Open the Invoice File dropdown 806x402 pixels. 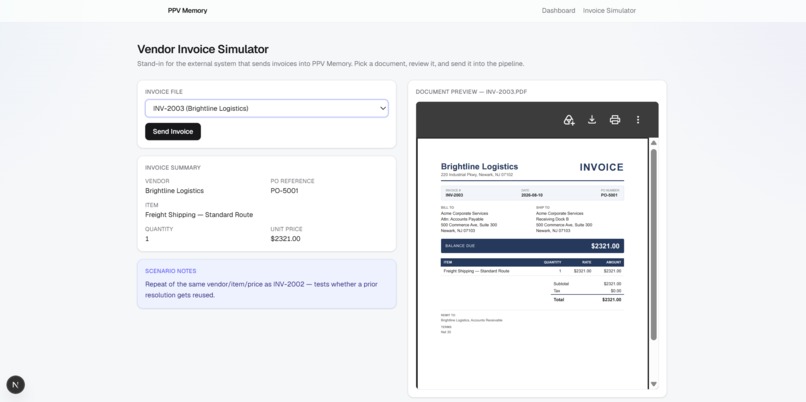click(x=267, y=108)
